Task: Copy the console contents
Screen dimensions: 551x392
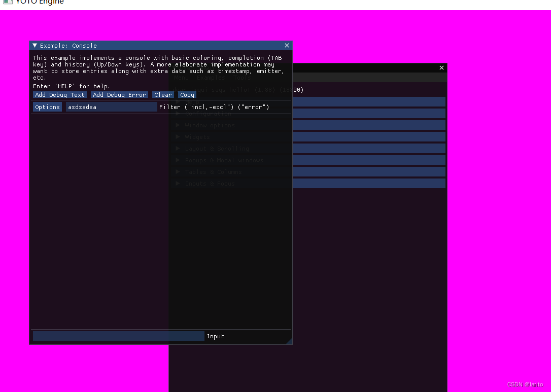Action: (187, 95)
